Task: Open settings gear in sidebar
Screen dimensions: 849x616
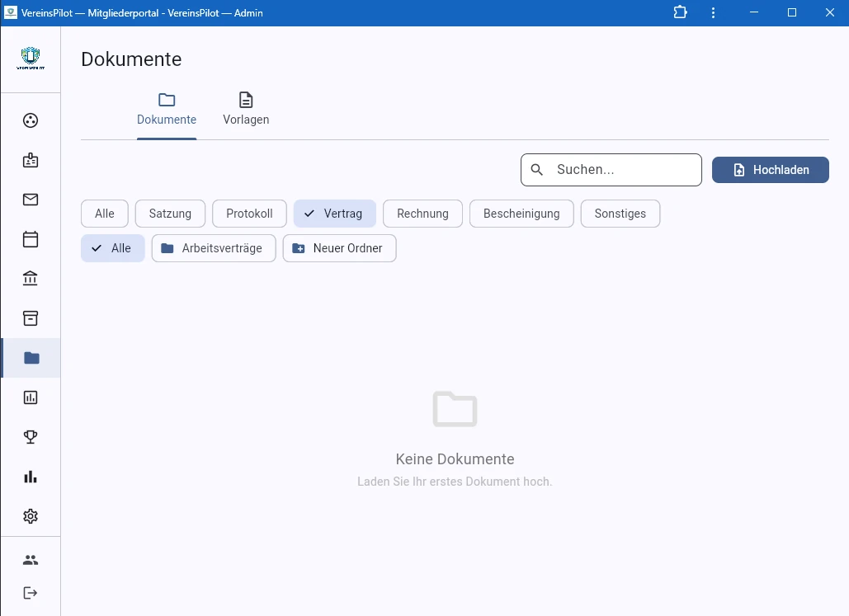Action: tap(31, 516)
